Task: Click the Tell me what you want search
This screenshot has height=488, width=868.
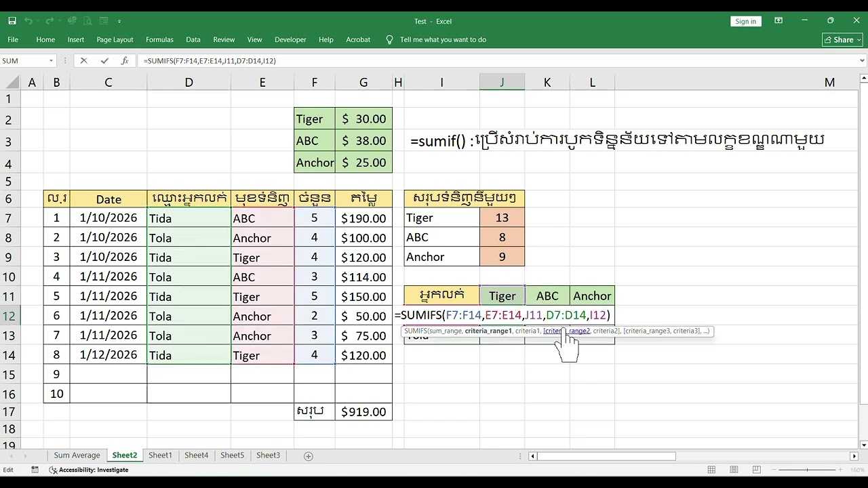Action: pos(443,39)
